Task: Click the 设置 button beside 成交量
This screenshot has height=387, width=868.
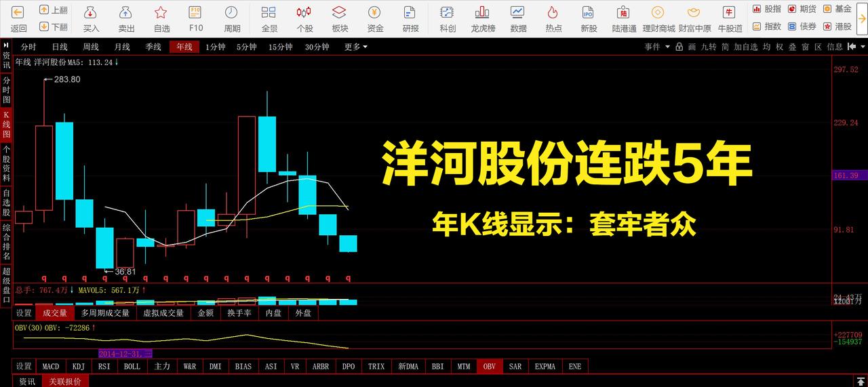Action: [x=24, y=313]
